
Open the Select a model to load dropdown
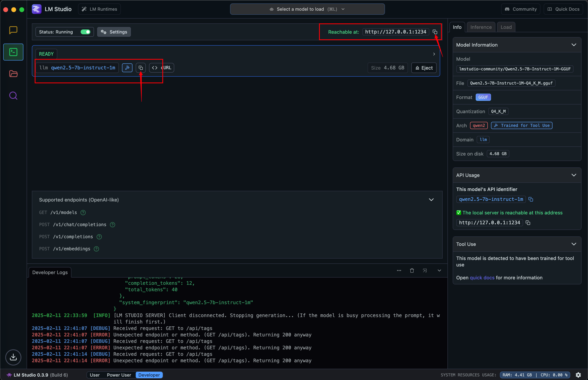pos(307,9)
